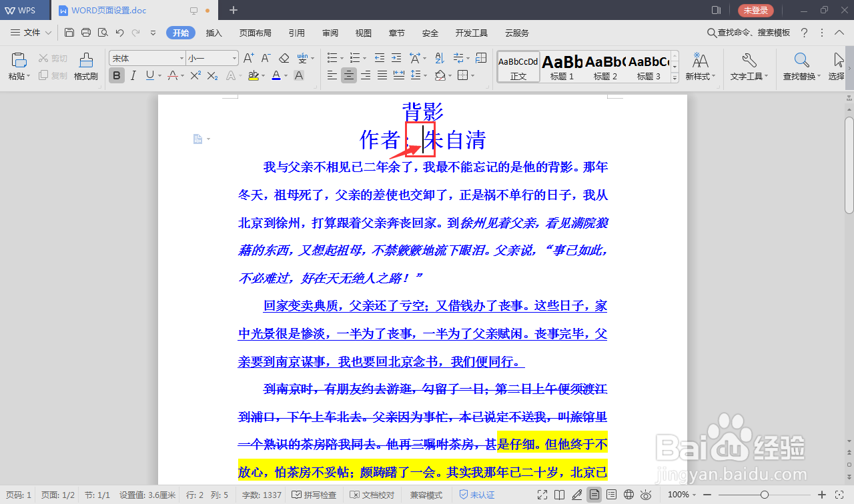Apply superscript formatting icon
Screen dimensions: 854x504
[x=193, y=75]
